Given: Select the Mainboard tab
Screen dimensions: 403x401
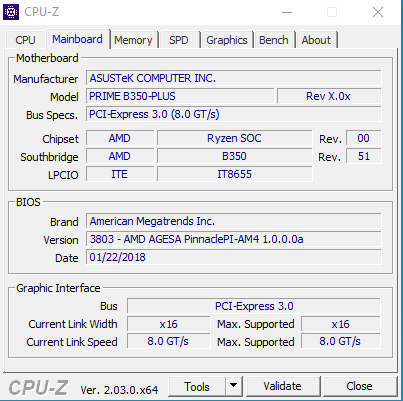Looking at the screenshot, I should [x=77, y=39].
